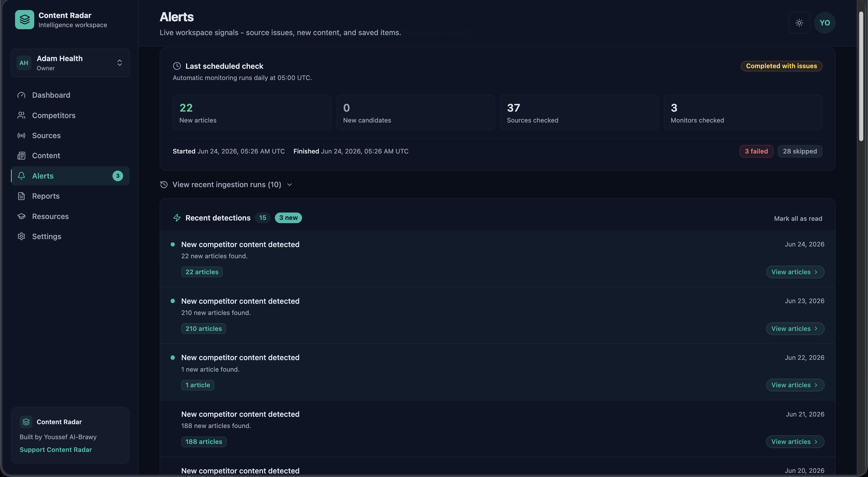Click Mark all as read
Viewport: 868px width, 477px height.
click(798, 218)
